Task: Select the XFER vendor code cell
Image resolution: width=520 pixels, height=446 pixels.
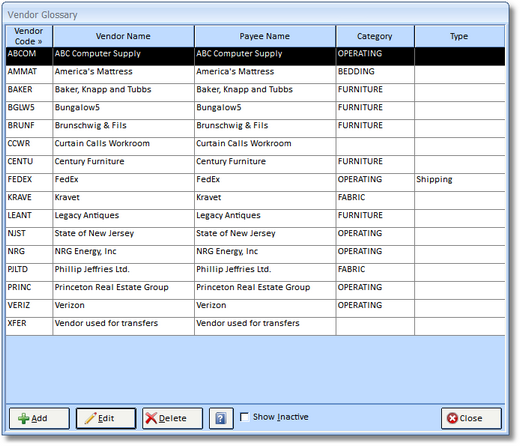Action: (29, 326)
